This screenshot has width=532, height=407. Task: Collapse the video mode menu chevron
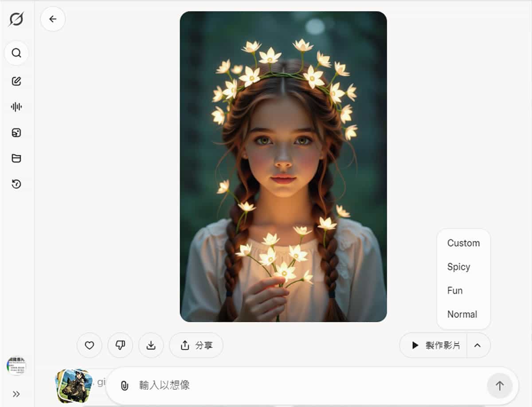pyautogui.click(x=477, y=345)
